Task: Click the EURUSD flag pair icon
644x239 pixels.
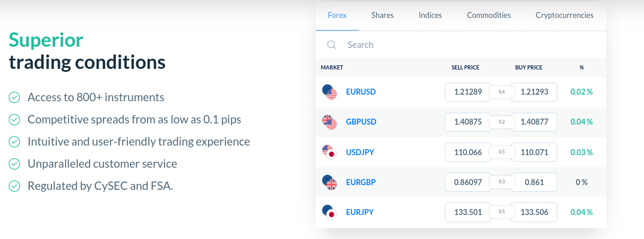Action: pyautogui.click(x=329, y=92)
